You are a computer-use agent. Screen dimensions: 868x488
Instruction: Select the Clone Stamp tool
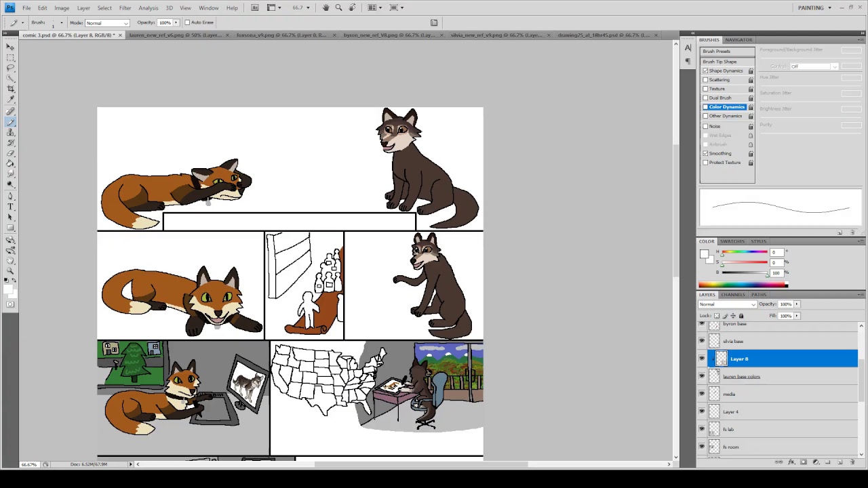[x=10, y=133]
